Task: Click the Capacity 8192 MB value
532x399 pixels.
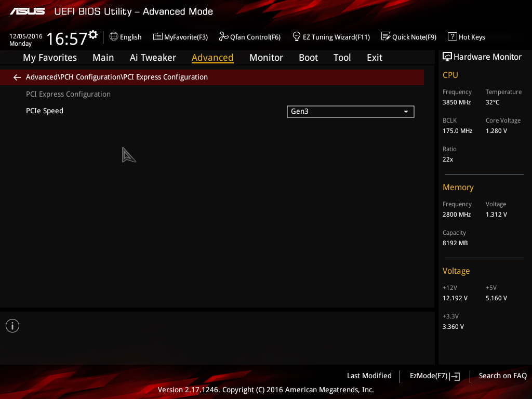Action: coord(455,243)
